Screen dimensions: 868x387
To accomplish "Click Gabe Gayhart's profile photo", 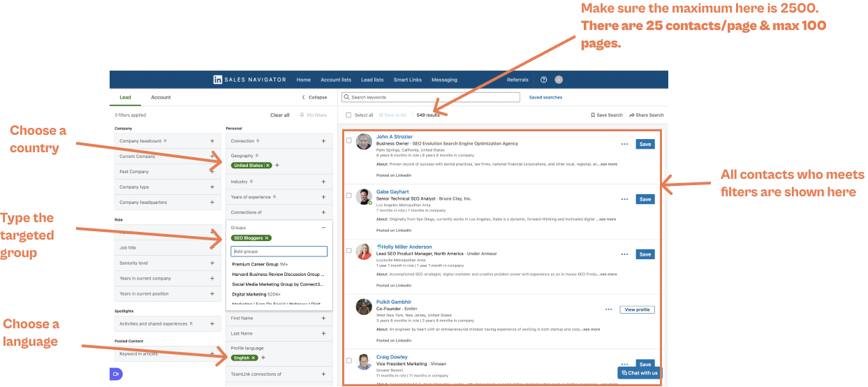I will coord(364,197).
